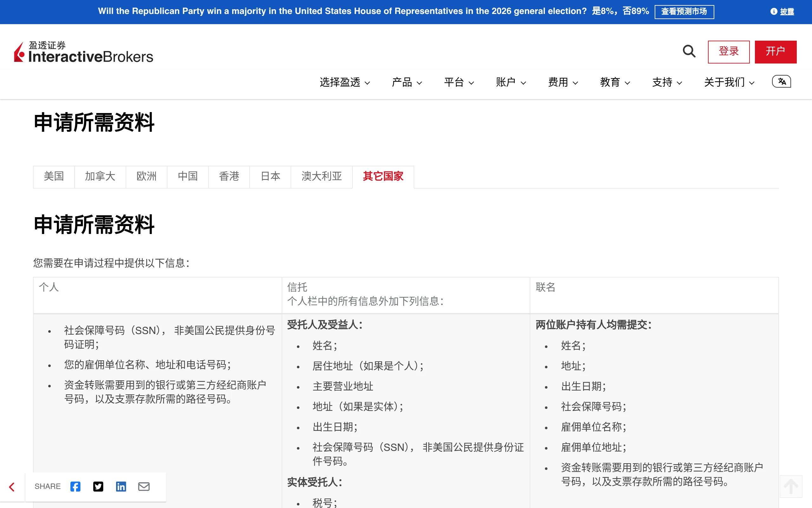Open the search magnifier icon
Image resolution: width=812 pixels, height=508 pixels.
click(689, 51)
